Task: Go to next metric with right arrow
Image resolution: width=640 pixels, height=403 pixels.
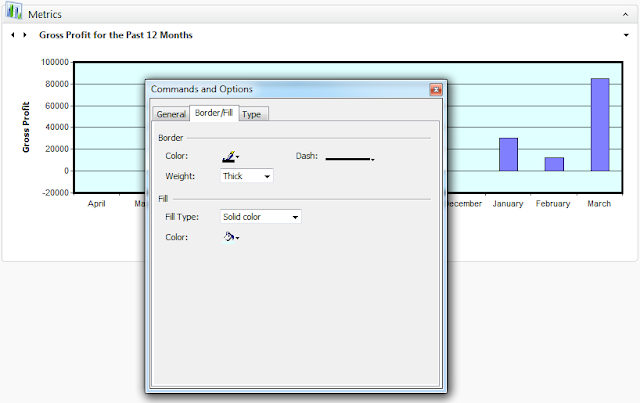Action: click(x=25, y=35)
